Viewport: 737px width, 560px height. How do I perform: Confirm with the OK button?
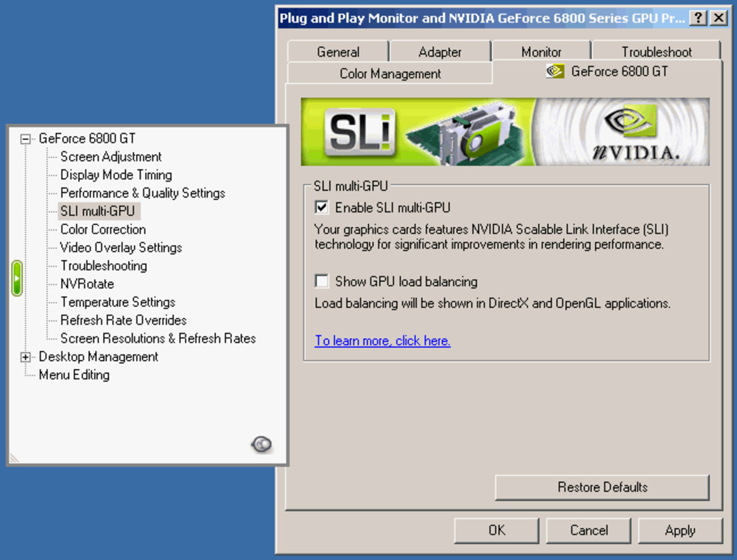[x=496, y=530]
